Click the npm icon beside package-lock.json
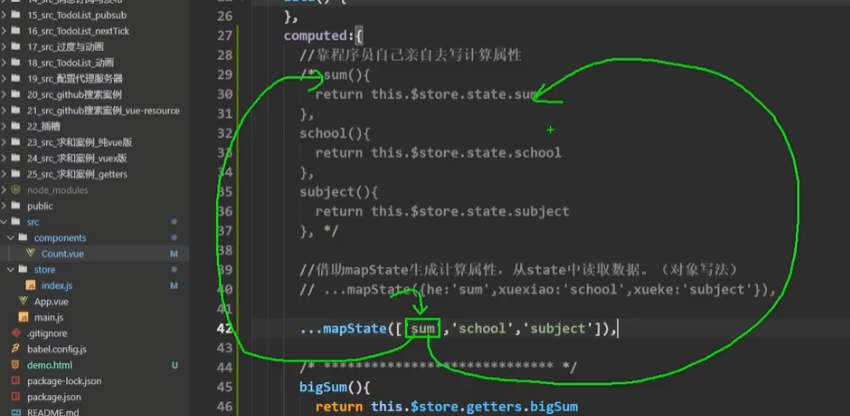850x416 pixels. [16, 381]
